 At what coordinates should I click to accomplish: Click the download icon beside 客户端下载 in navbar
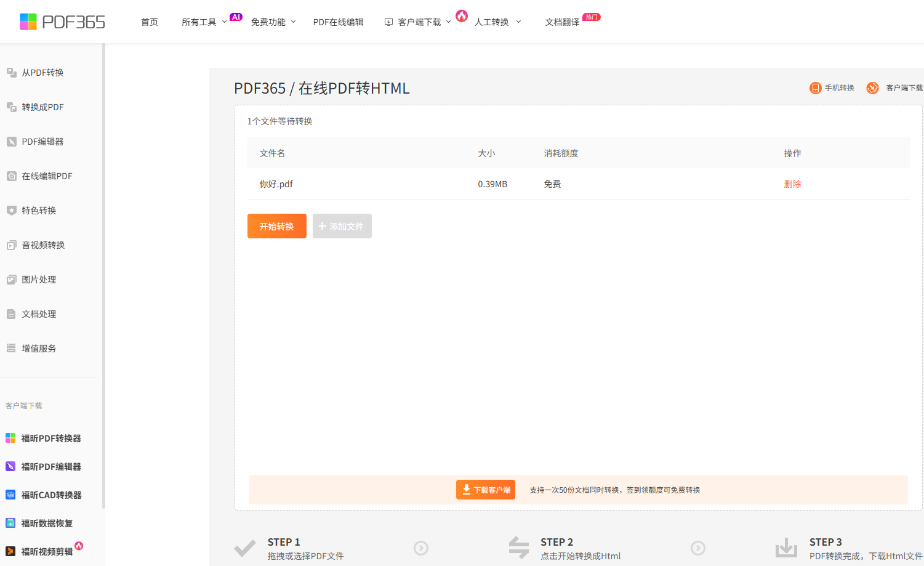click(x=388, y=22)
